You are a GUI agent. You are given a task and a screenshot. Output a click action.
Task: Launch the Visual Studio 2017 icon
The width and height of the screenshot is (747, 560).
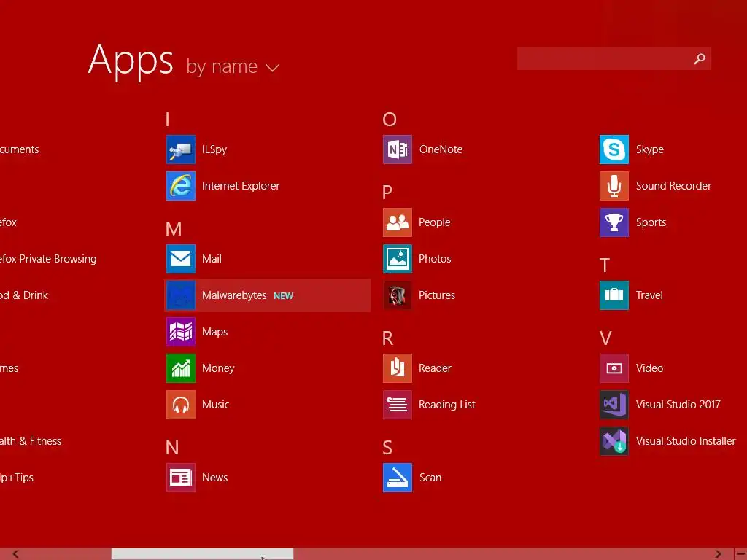pyautogui.click(x=614, y=405)
